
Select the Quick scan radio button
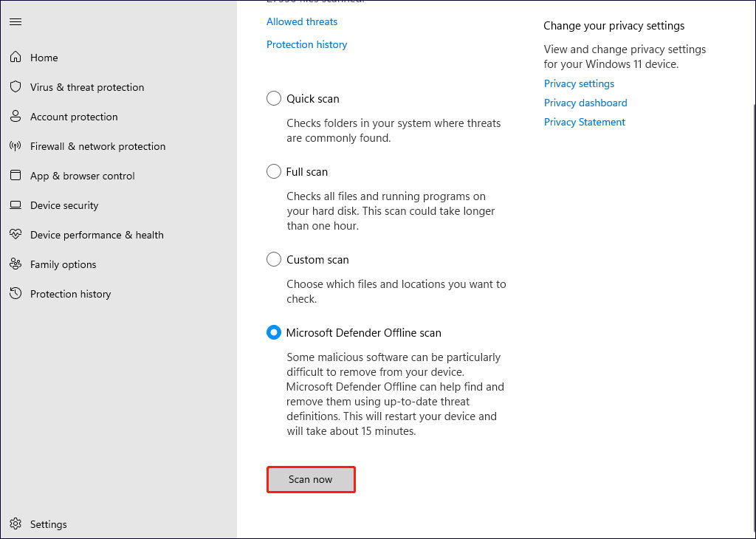coord(274,98)
